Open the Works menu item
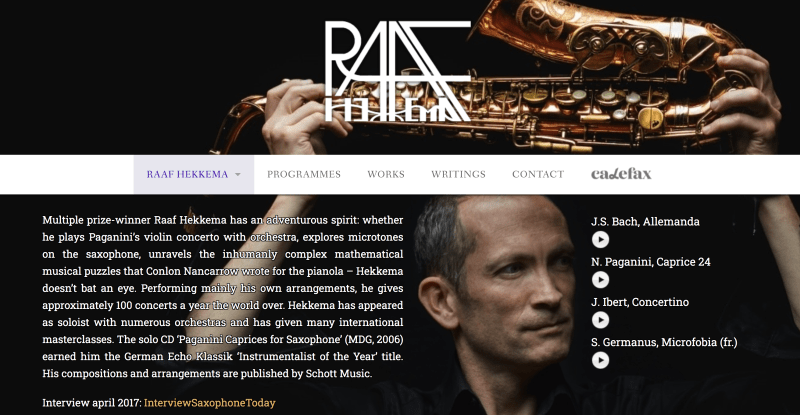This screenshot has height=415, width=800. point(386,175)
